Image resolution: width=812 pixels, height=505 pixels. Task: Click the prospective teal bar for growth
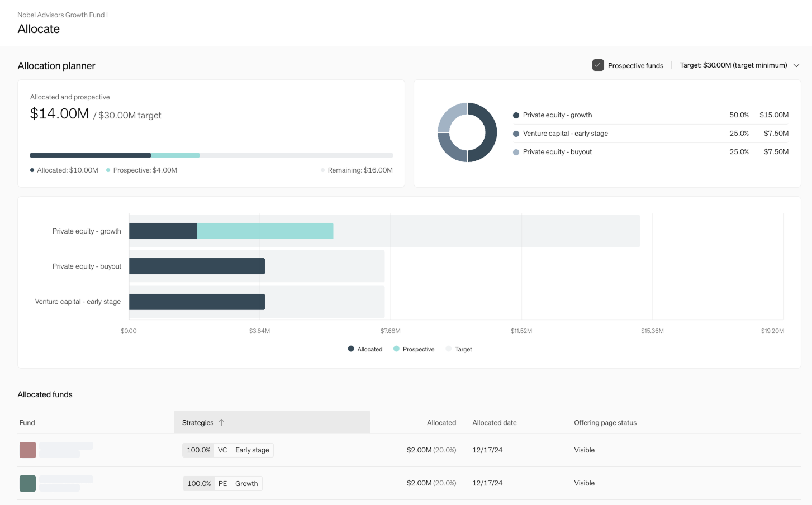(x=265, y=231)
